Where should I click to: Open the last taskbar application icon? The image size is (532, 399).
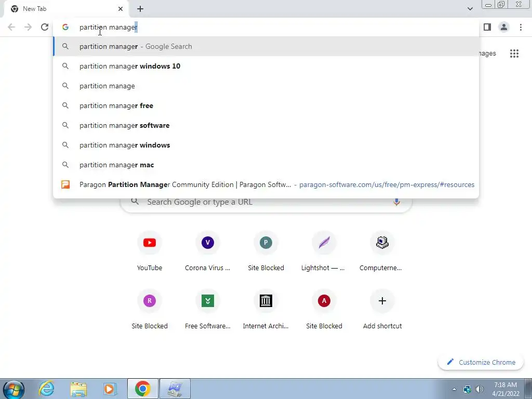175,389
